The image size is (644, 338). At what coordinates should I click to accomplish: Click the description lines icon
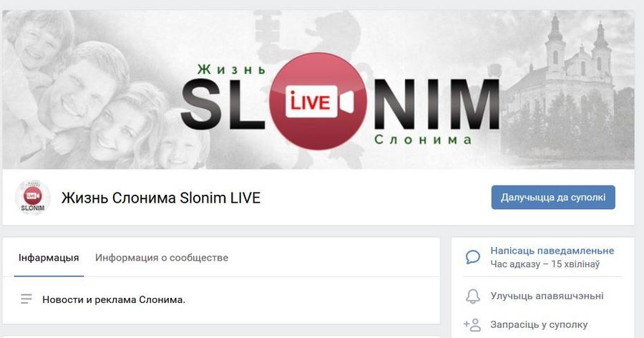(26, 299)
